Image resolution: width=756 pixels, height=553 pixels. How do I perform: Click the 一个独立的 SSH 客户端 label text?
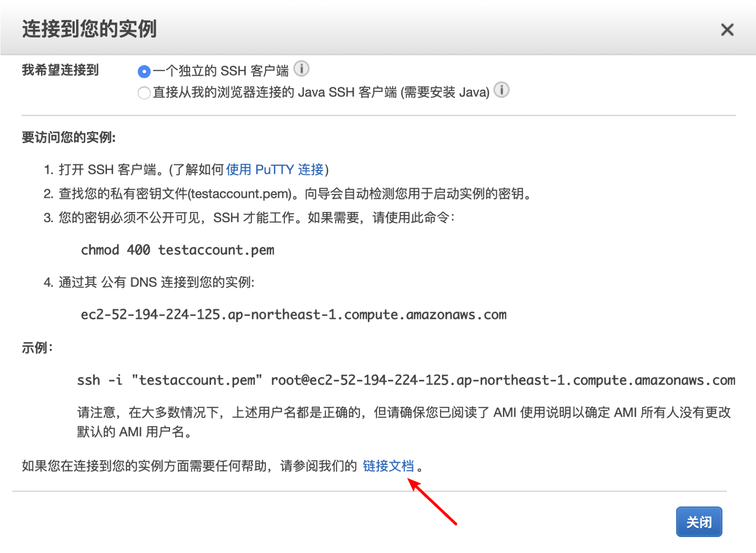coord(221,71)
